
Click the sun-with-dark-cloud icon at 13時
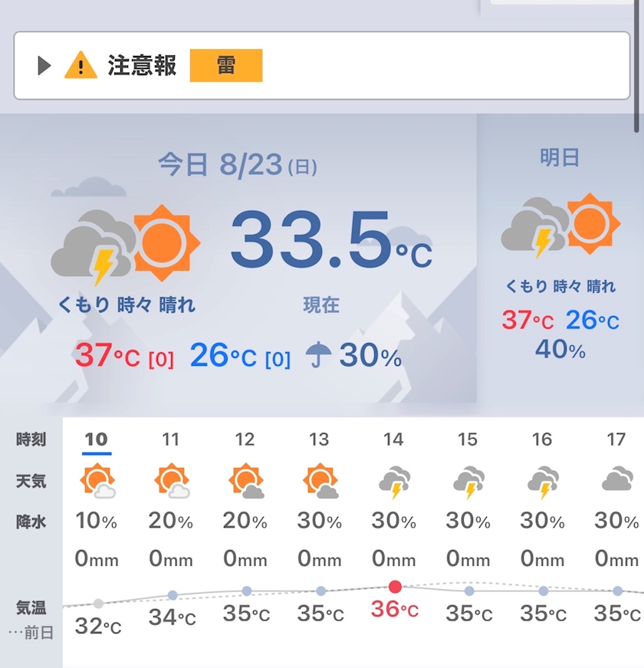[x=320, y=481]
